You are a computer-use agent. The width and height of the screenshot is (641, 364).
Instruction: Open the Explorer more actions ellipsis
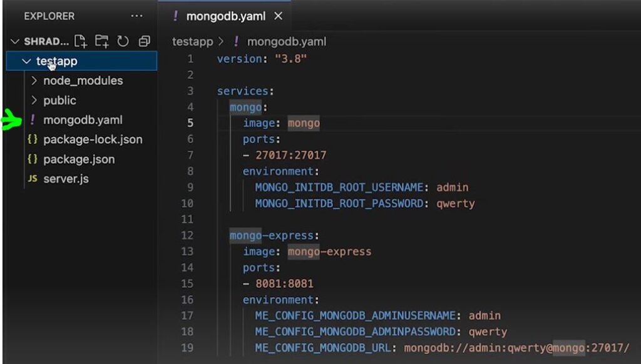(x=136, y=16)
